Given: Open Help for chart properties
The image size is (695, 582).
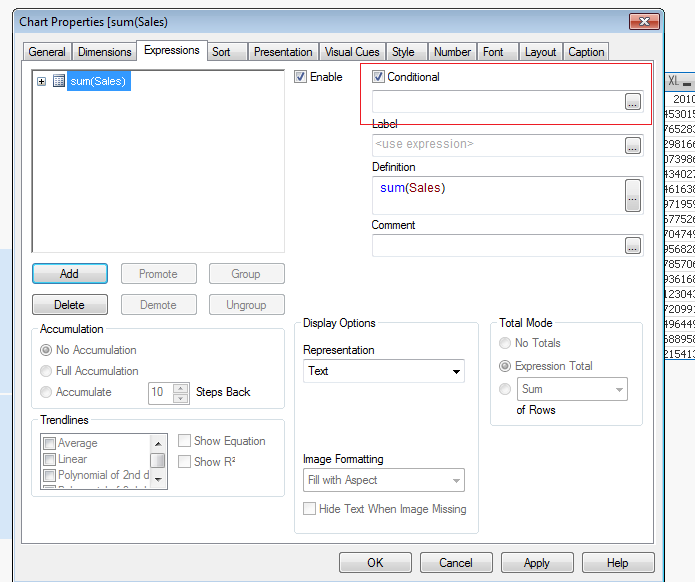Looking at the screenshot, I should pos(618,562).
